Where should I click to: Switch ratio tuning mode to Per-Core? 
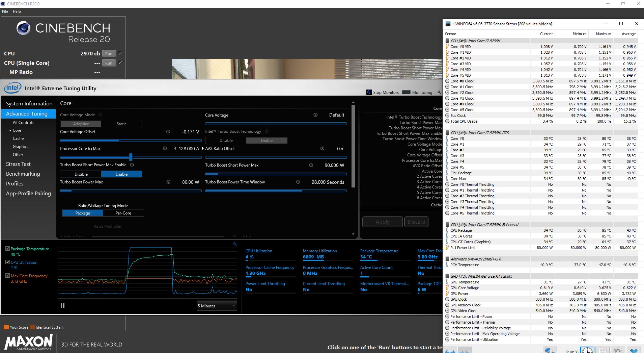pyautogui.click(x=123, y=213)
